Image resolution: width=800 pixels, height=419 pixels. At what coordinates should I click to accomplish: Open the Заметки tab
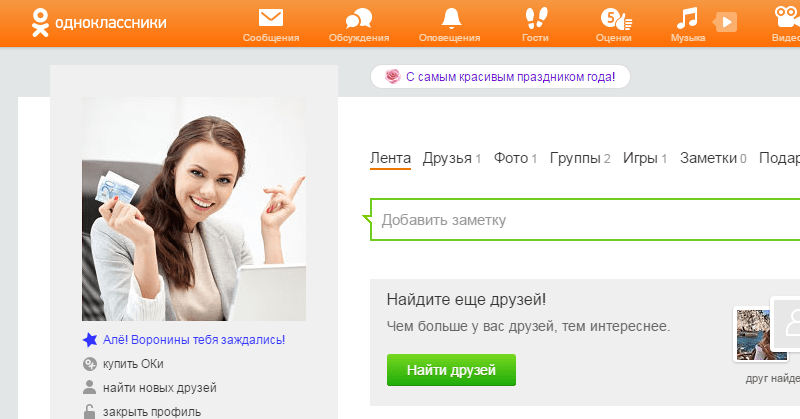point(709,158)
